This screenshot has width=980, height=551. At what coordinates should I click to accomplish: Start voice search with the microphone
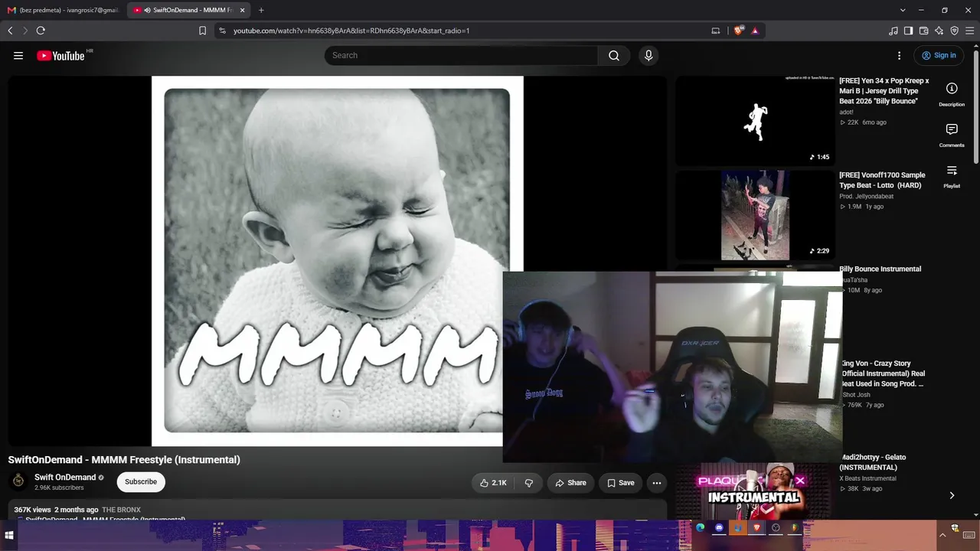coord(648,55)
